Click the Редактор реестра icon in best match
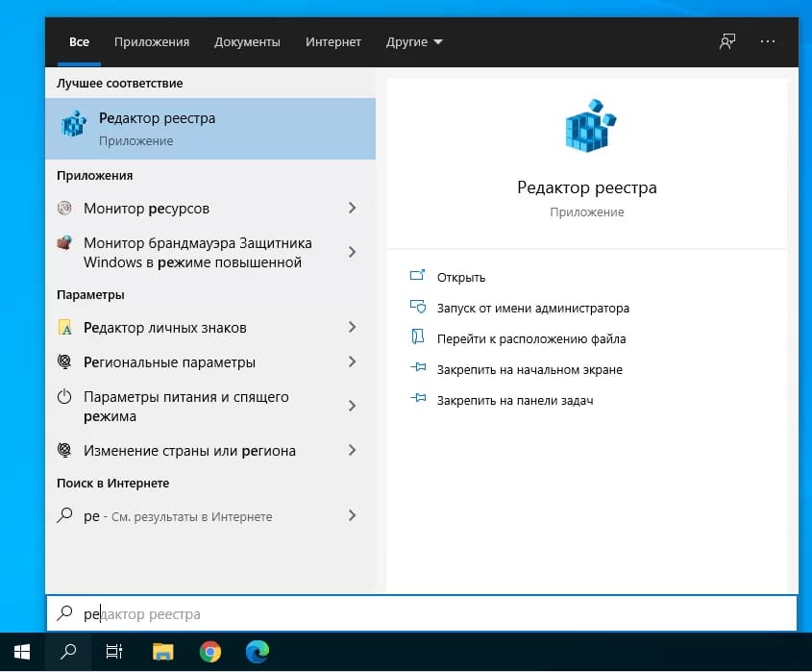The image size is (812, 672). 74,124
